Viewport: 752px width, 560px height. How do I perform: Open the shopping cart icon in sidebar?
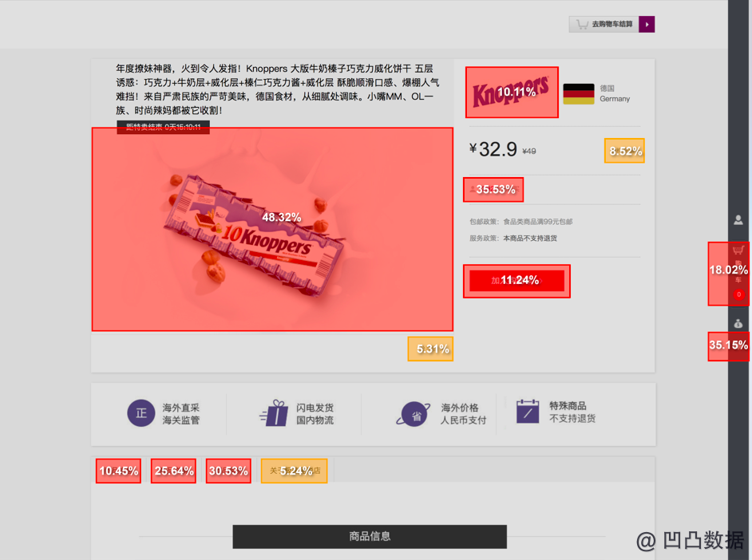738,250
